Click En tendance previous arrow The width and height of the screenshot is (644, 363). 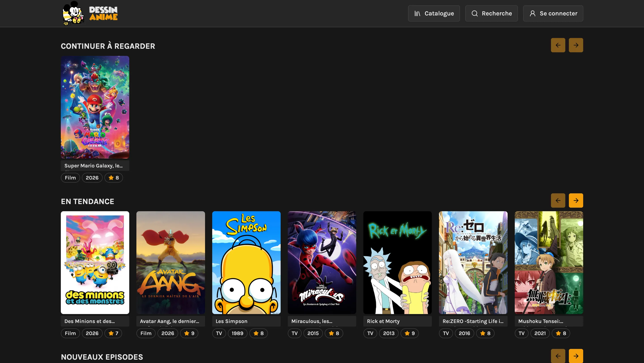558,200
